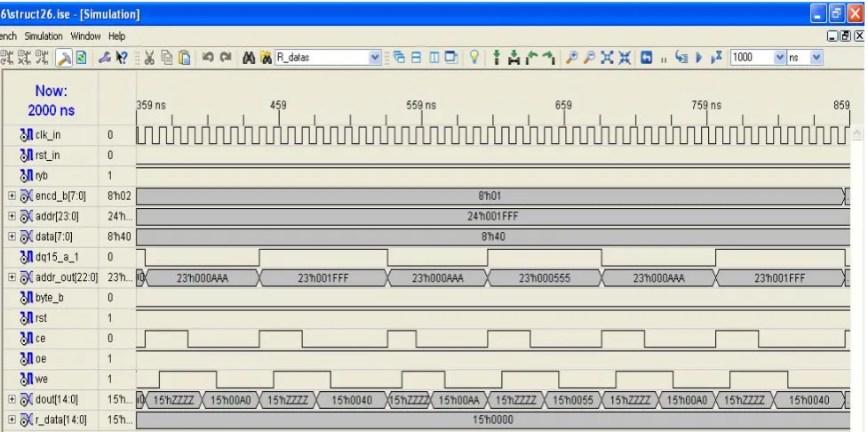Screen dimensions: 868x432
Task: Select the ryb signal name
Action: tap(42, 176)
